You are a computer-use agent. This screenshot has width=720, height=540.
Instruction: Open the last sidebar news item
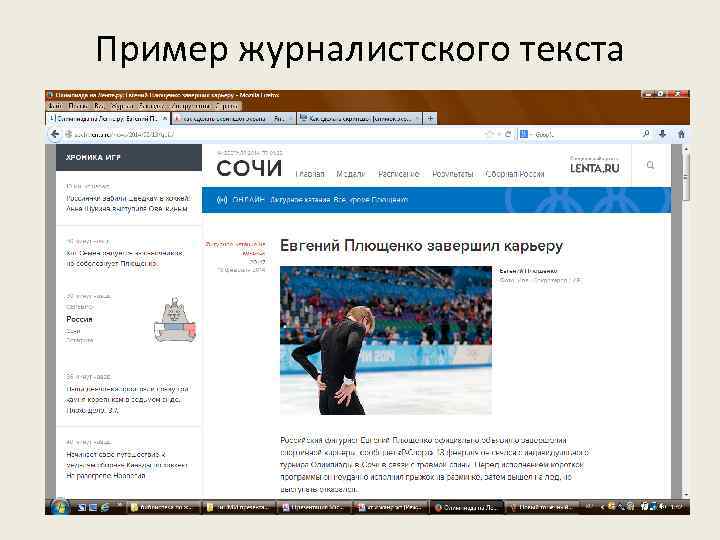coord(127,465)
